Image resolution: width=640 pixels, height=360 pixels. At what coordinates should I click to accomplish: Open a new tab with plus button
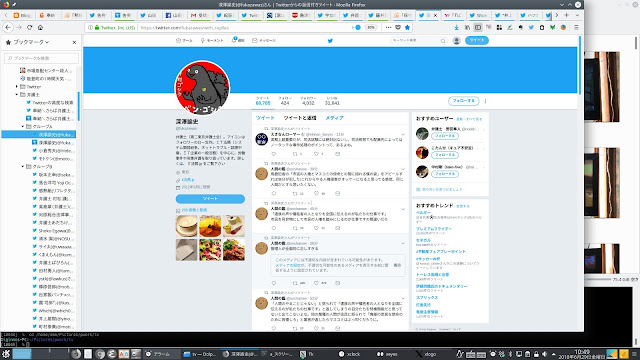[567, 15]
